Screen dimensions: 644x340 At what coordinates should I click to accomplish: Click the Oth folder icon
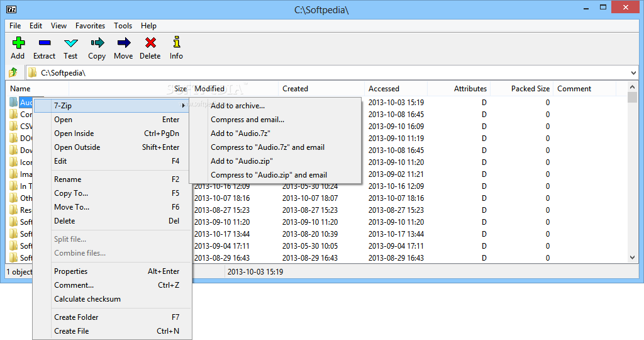click(14, 198)
